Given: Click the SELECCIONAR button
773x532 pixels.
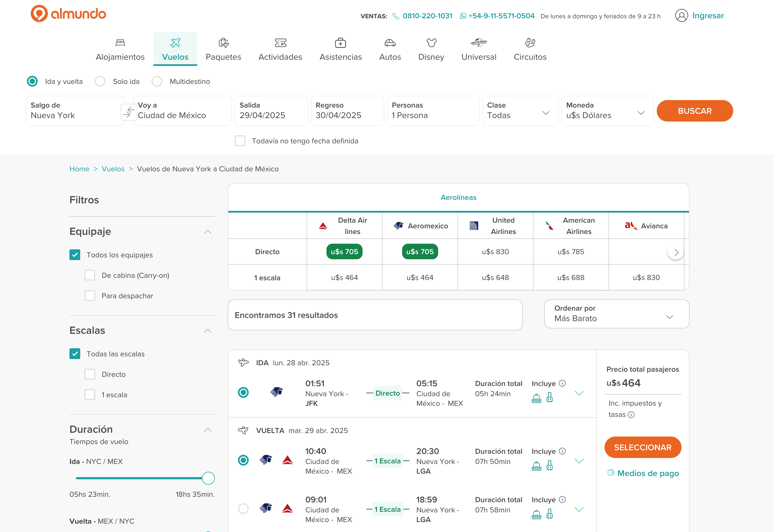Looking at the screenshot, I should click(x=643, y=447).
